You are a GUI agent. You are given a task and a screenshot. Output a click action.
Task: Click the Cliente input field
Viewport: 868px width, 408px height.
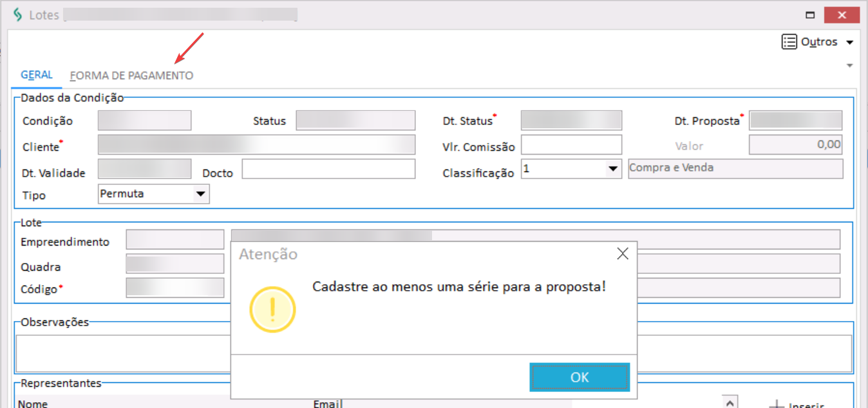256,145
